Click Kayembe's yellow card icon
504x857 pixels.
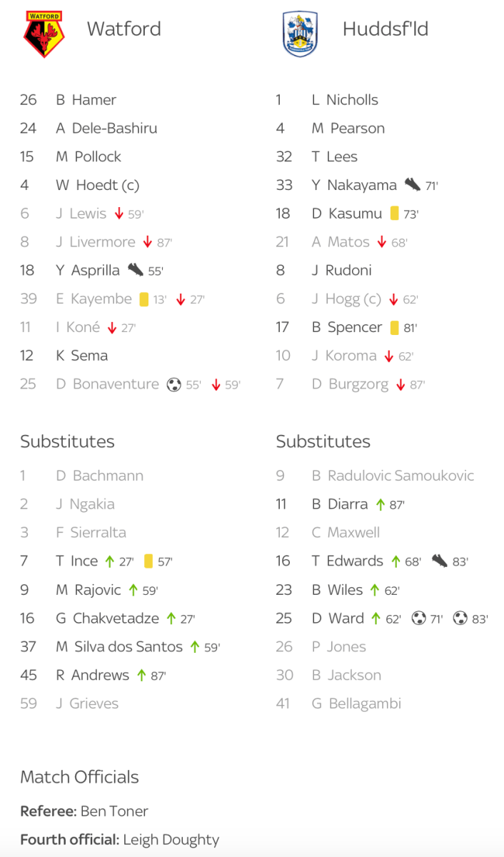click(143, 299)
